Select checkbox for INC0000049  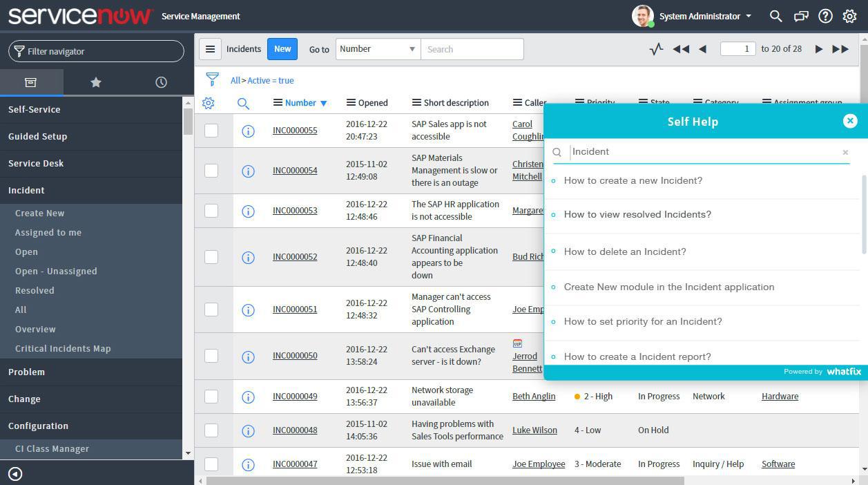(x=211, y=396)
